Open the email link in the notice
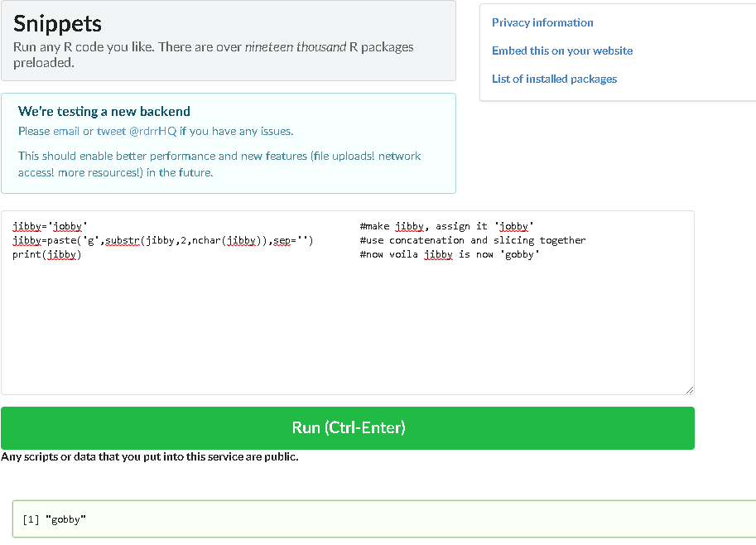The height and width of the screenshot is (545, 756). [x=65, y=131]
